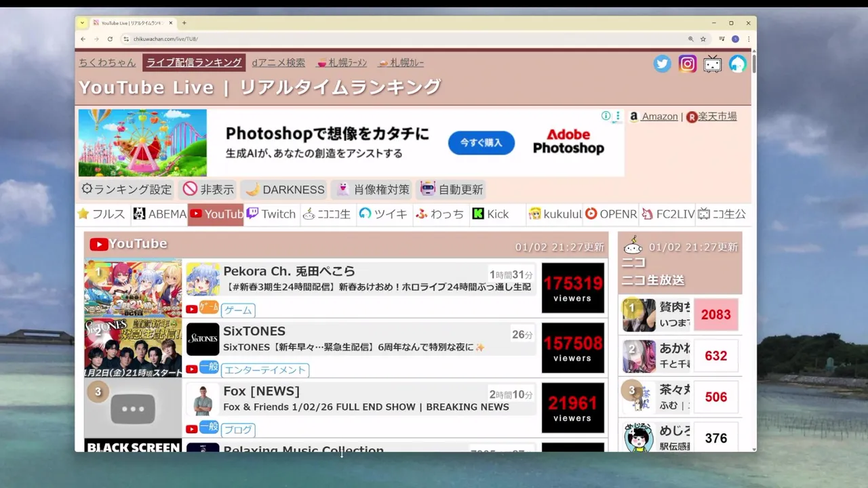Click YouTube icon under Pekora entry

[192, 310]
